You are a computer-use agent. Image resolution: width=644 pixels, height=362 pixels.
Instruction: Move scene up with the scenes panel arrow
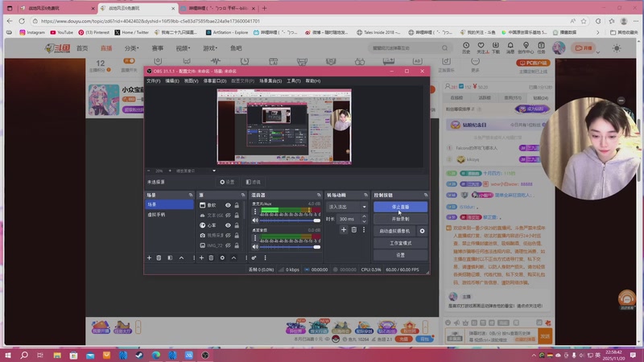(181, 257)
